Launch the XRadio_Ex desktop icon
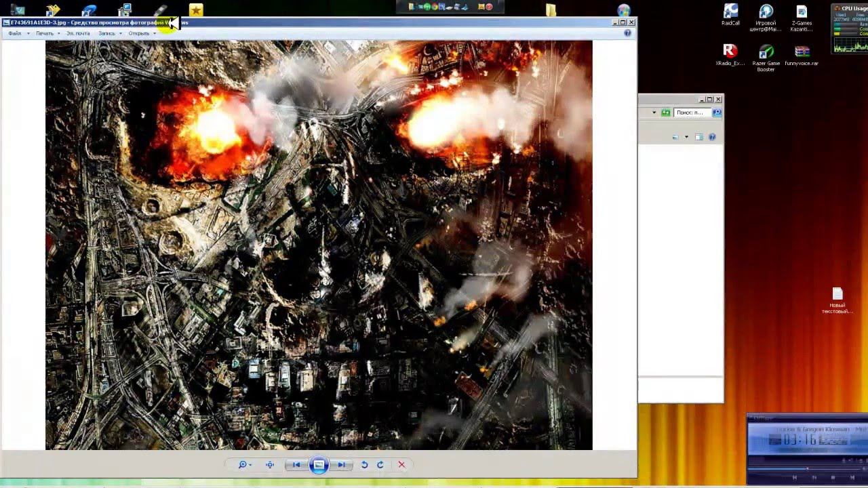 click(x=730, y=56)
